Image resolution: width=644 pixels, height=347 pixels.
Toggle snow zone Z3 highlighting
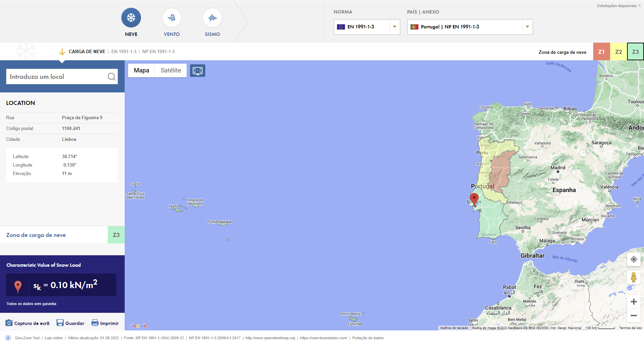pos(635,51)
